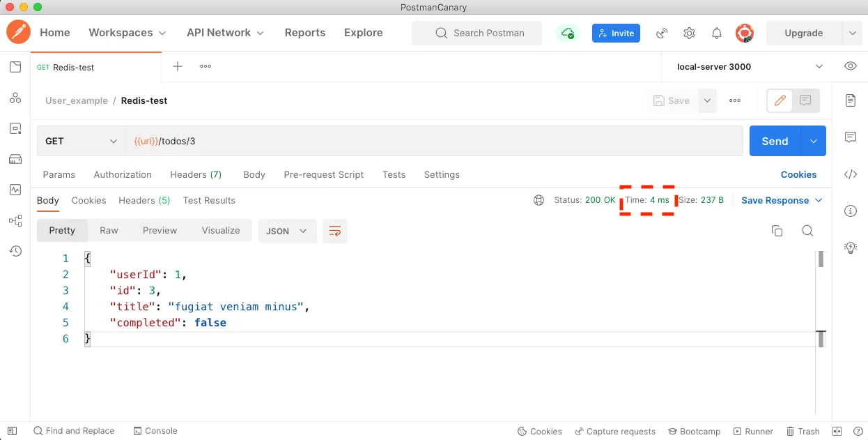
Task: Open the Flows sidebar icon
Action: [x=15, y=220]
